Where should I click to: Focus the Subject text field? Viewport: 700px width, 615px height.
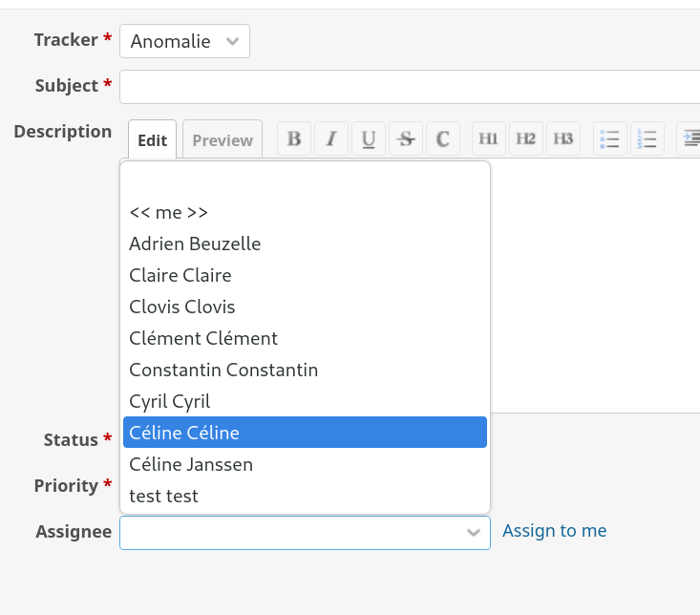click(x=409, y=87)
